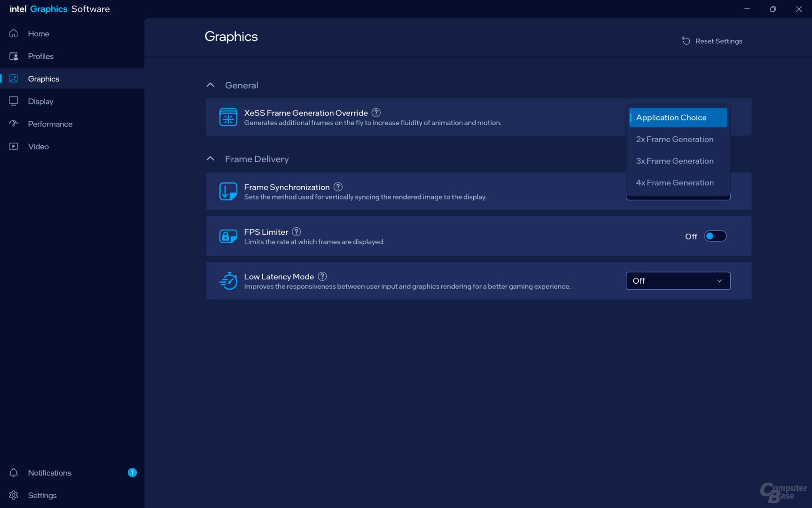Click the Settings gear icon in sidebar

[x=14, y=495]
